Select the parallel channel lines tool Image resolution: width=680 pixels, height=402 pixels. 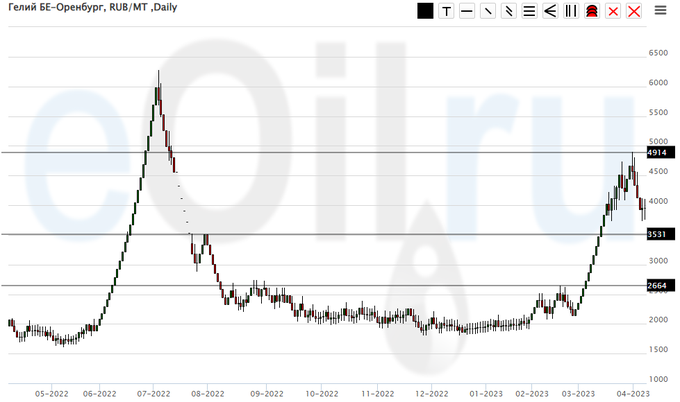[x=508, y=11]
